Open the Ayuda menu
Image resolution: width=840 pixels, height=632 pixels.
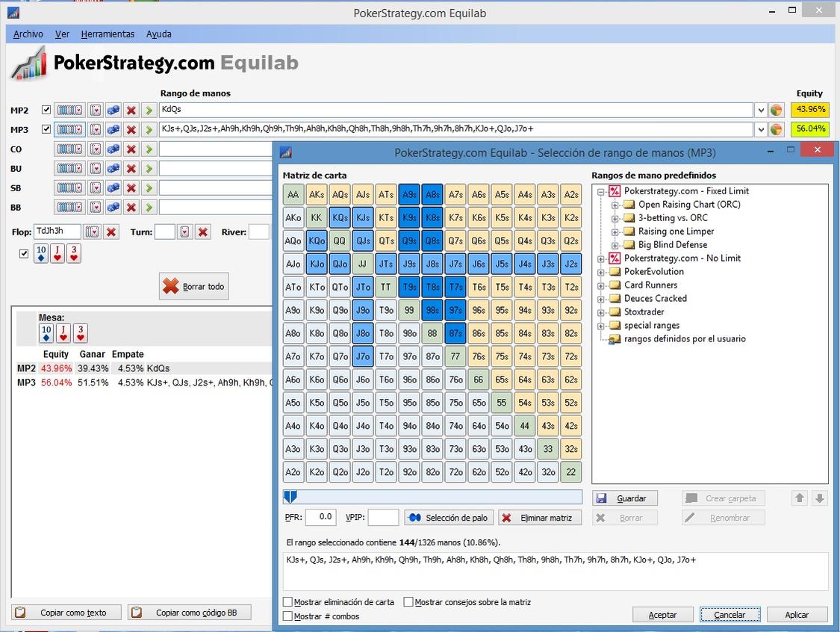tap(158, 34)
